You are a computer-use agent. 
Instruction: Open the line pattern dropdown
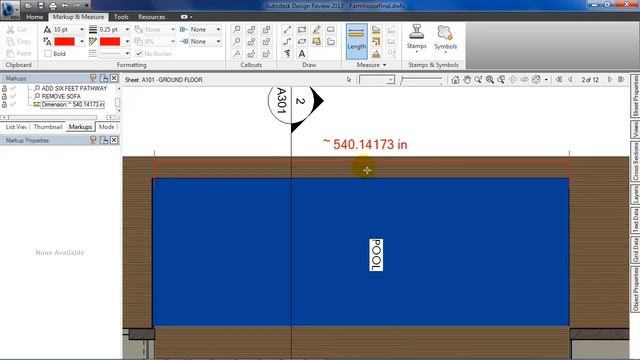tap(127, 53)
